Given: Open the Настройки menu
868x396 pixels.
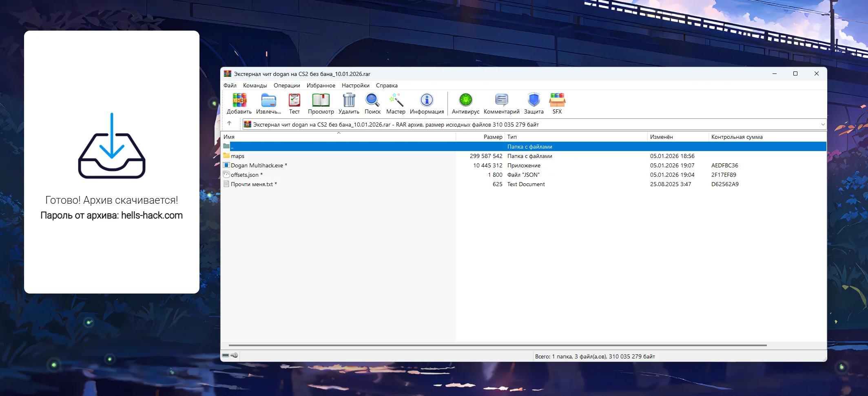Looking at the screenshot, I should coord(355,85).
